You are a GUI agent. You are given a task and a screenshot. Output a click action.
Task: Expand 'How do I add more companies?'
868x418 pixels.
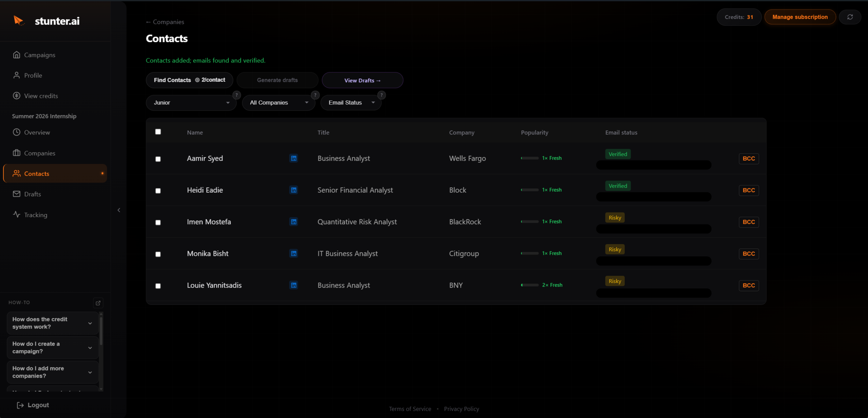53,372
